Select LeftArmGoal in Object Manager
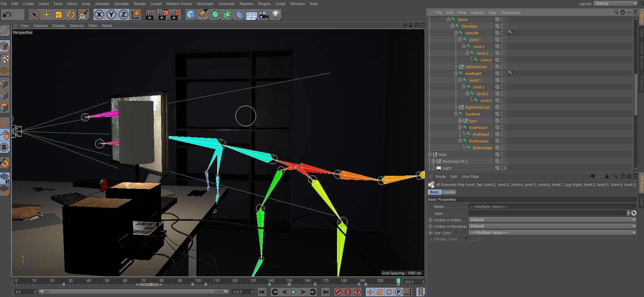The image size is (644, 297). [x=476, y=67]
